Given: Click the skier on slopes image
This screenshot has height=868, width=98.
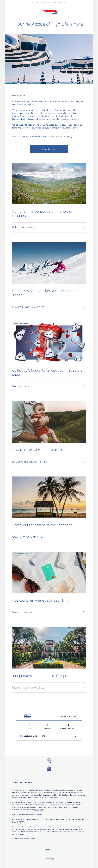Looking at the screenshot, I should pos(49,263).
